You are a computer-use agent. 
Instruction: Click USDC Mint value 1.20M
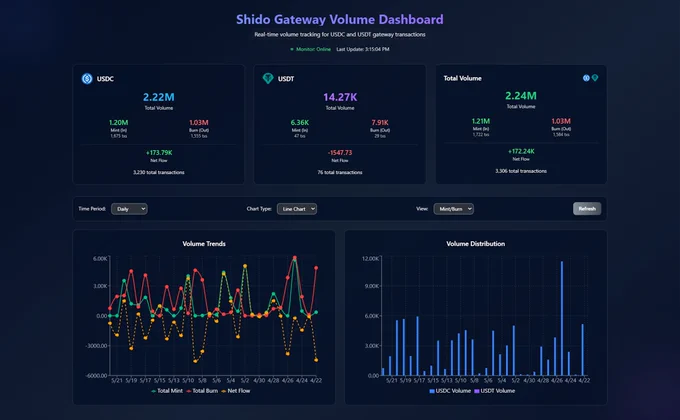pos(118,123)
